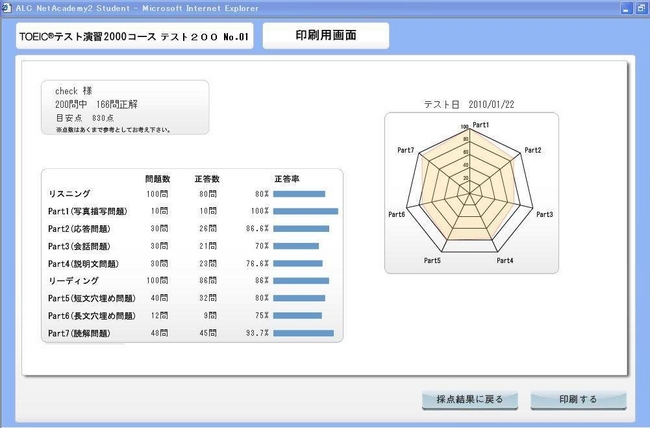
Task: Click the Part1(写真描写問題) row label
Action: point(87,211)
